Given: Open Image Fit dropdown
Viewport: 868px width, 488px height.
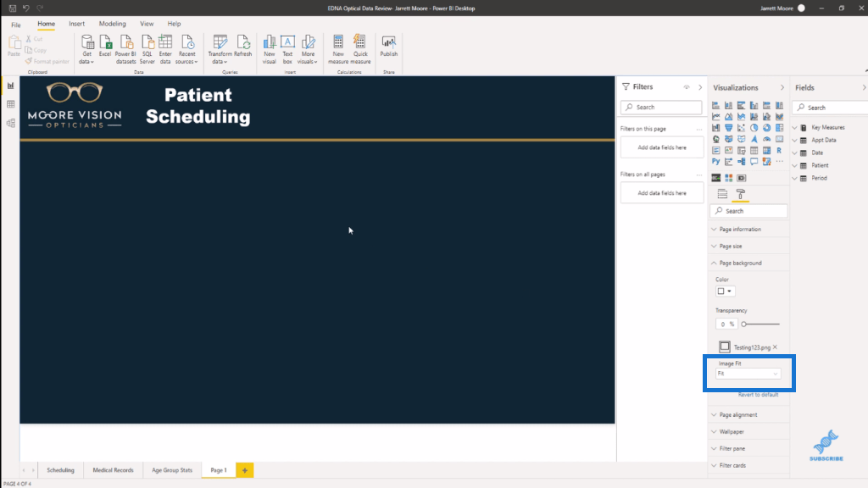Looking at the screenshot, I should coord(748,374).
